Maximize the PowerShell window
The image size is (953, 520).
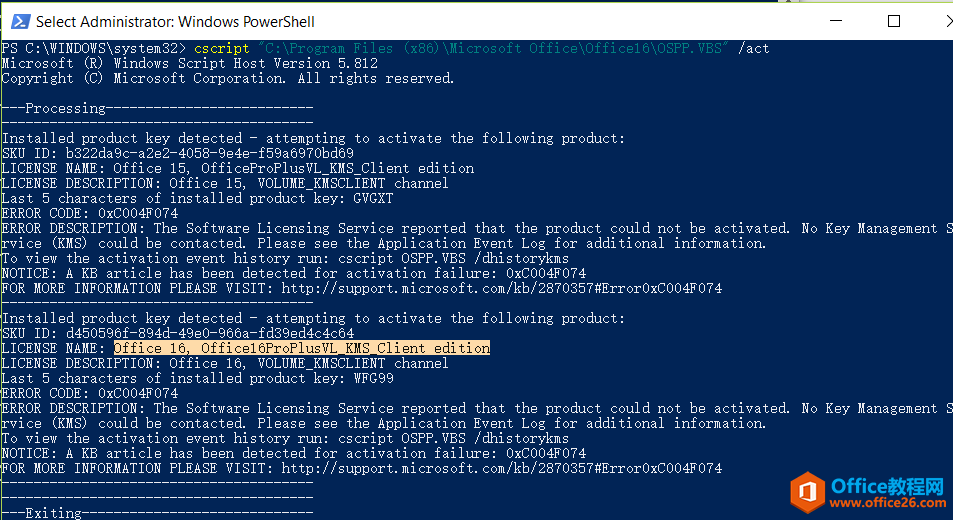coord(893,21)
